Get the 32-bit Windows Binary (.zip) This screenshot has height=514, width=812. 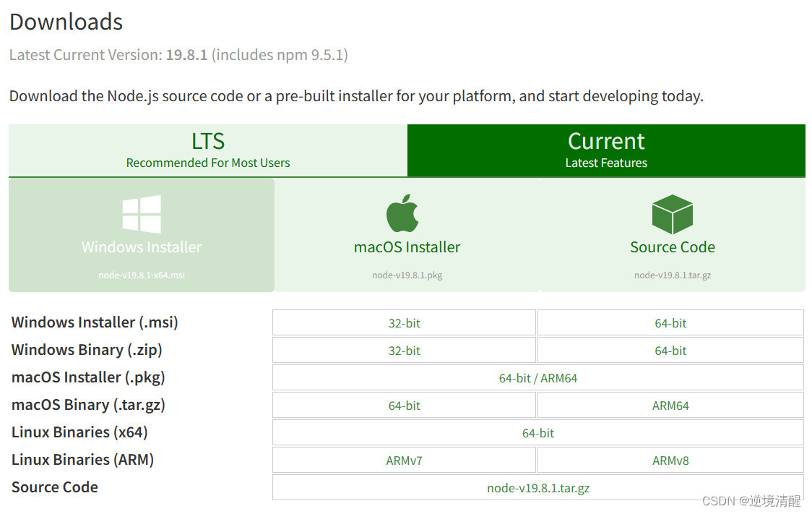[x=404, y=351]
